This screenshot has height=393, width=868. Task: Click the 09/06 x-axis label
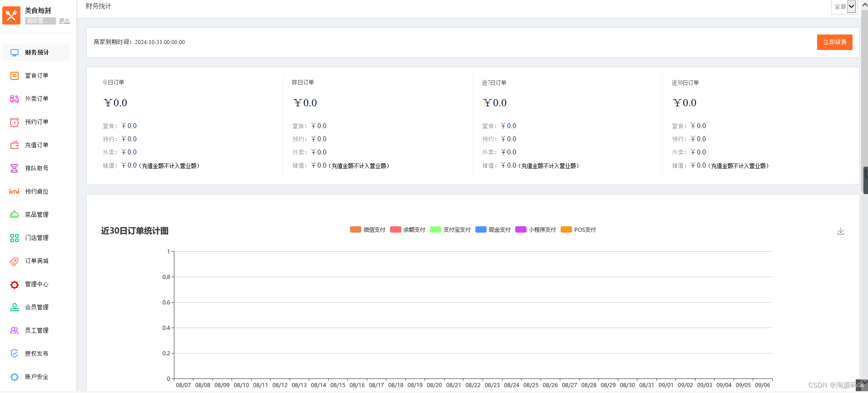coord(762,385)
